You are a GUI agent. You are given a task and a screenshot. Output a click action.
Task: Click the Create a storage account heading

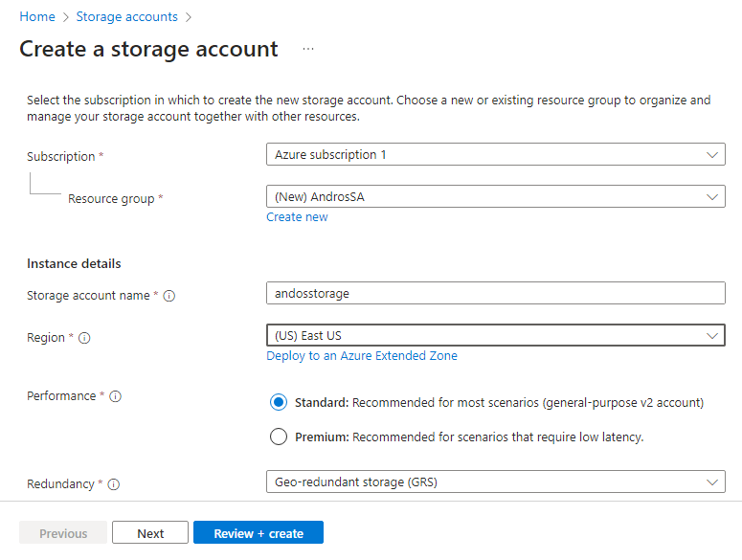click(x=149, y=49)
